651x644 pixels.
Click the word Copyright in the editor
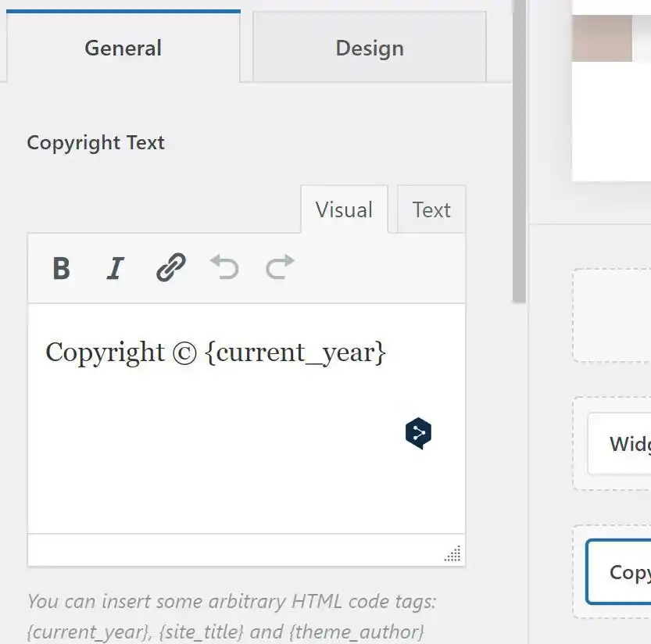pyautogui.click(x=105, y=352)
